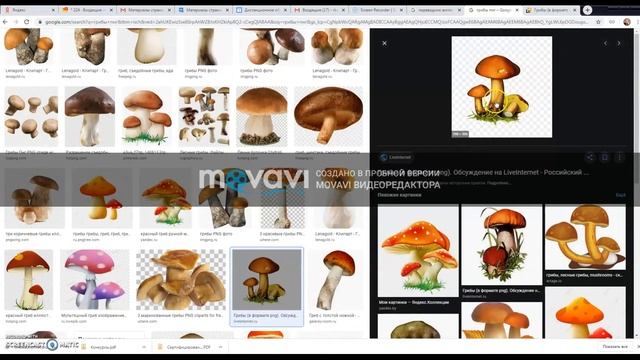Image resolution: width=640 pixels, height=360 pixels.
Task: Open the LiveInternet source chip
Action: [x=396, y=157]
